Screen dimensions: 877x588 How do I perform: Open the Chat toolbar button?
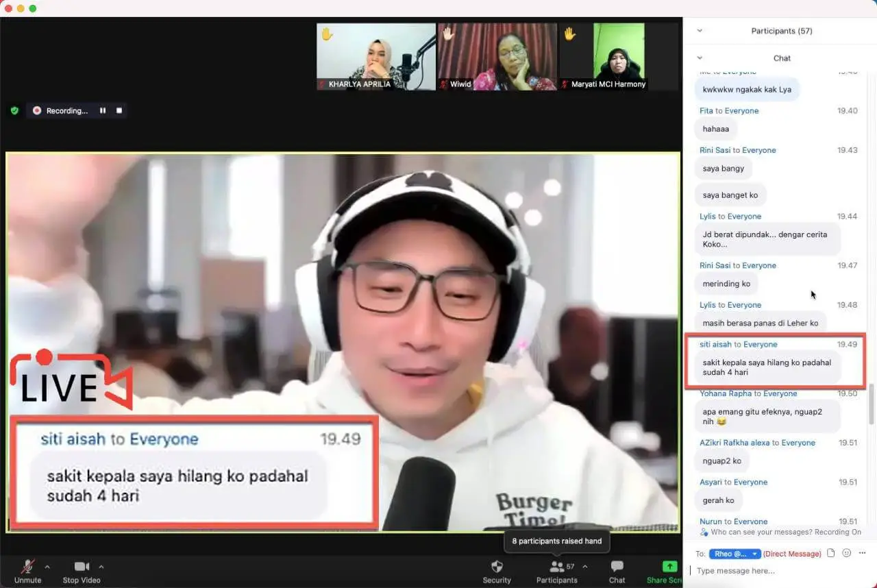[617, 572]
